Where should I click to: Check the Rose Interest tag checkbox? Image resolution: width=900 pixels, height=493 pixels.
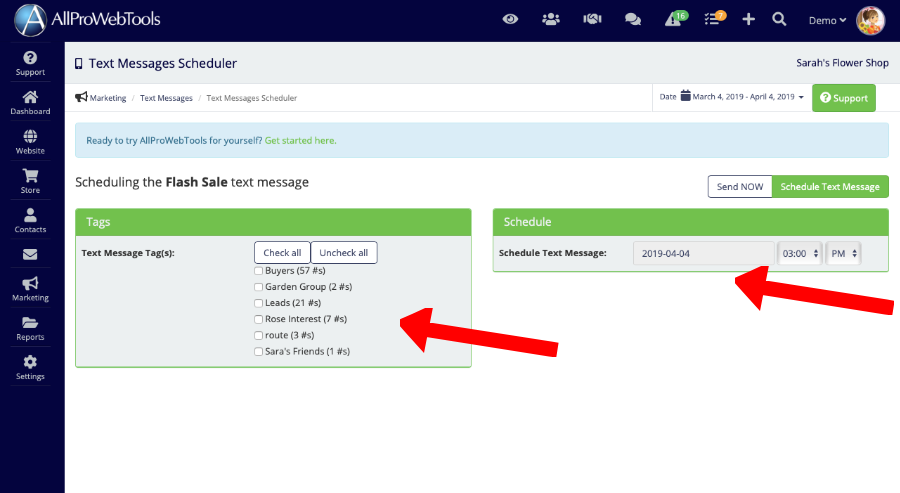258,319
